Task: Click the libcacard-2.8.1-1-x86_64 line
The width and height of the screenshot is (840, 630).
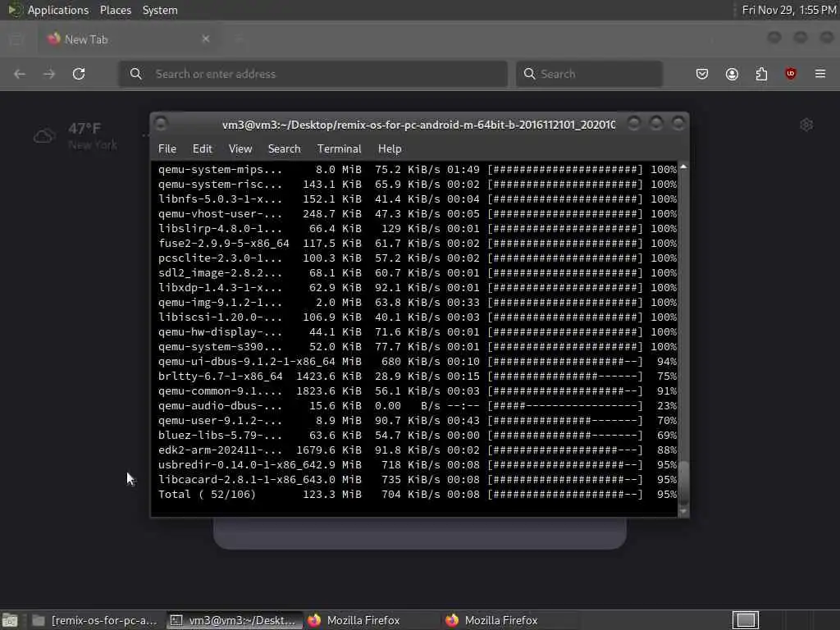Action: tap(418, 480)
